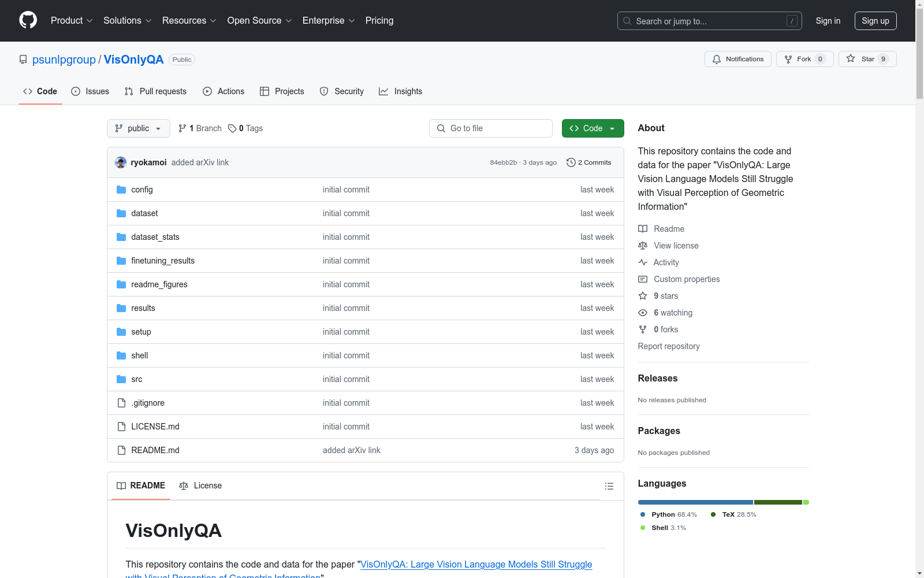924x578 pixels.
Task: Switch to the Issues tab
Action: (x=90, y=91)
